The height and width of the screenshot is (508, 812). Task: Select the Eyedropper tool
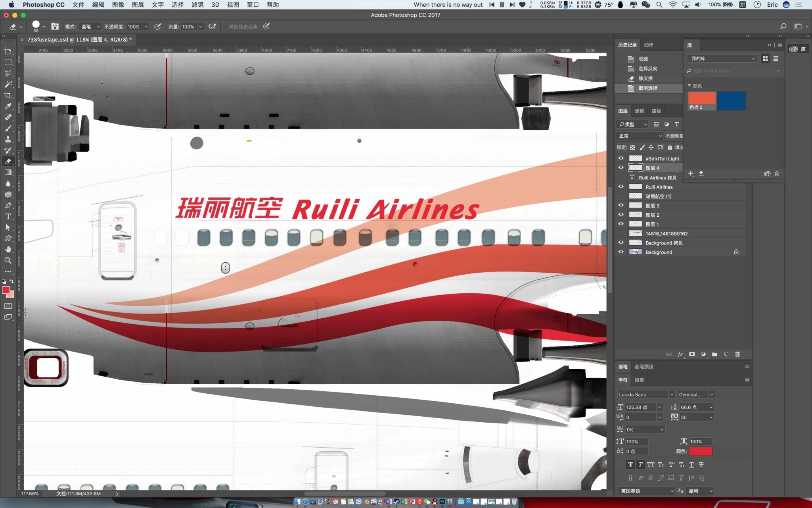point(8,106)
